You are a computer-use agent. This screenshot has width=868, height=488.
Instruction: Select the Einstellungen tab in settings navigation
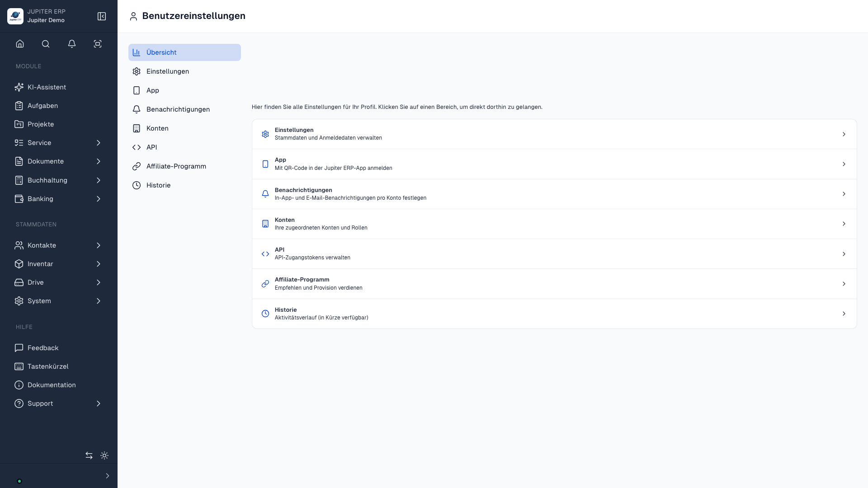coord(184,71)
